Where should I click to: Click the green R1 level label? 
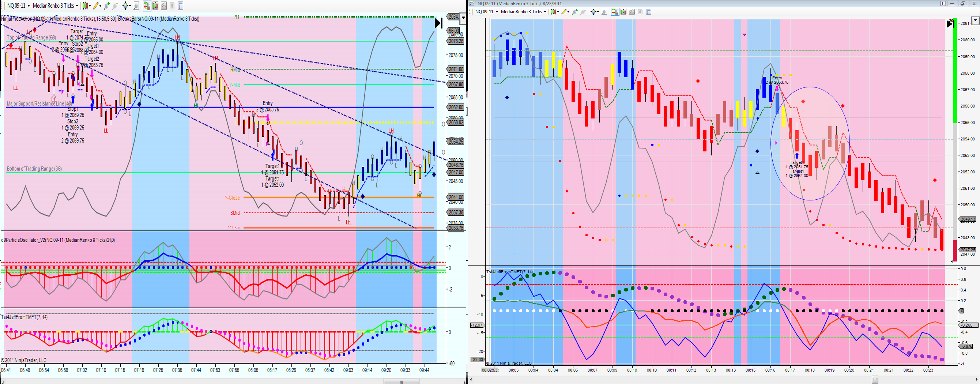(x=237, y=17)
